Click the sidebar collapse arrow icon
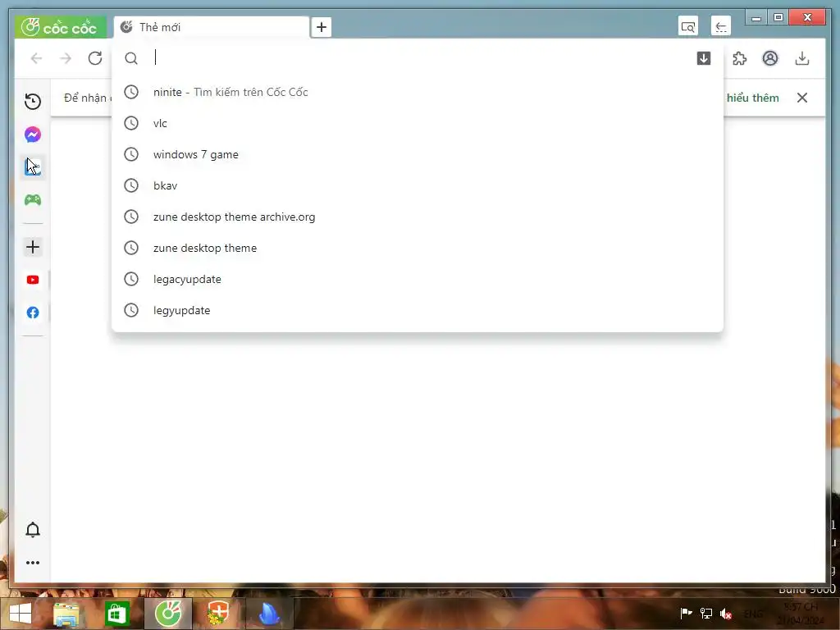 721,26
